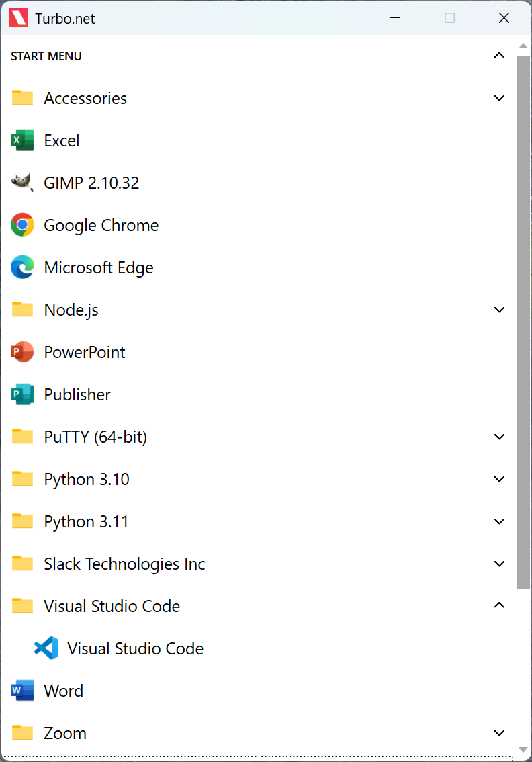
Task: Select the Accessories folder label
Action: [85, 98]
